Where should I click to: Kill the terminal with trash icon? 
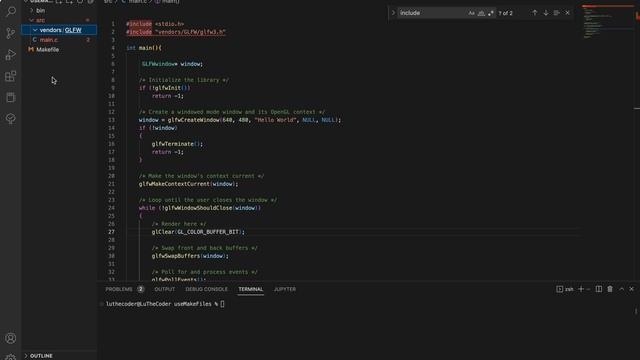[610, 289]
